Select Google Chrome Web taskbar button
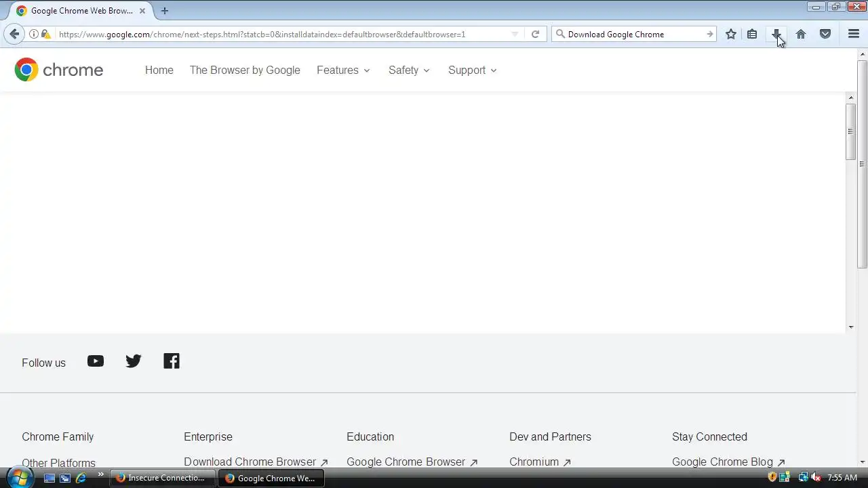 click(271, 478)
